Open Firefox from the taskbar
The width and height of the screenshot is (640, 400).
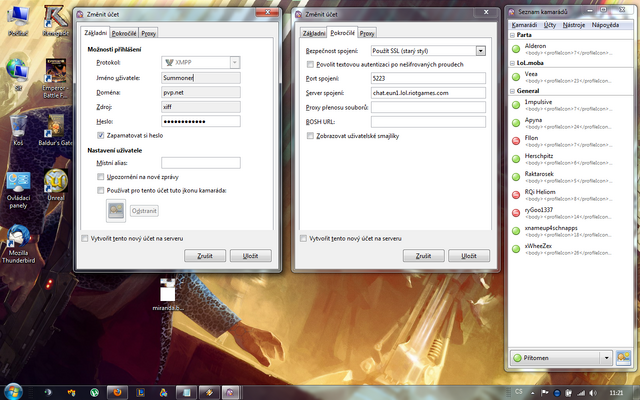click(x=117, y=392)
